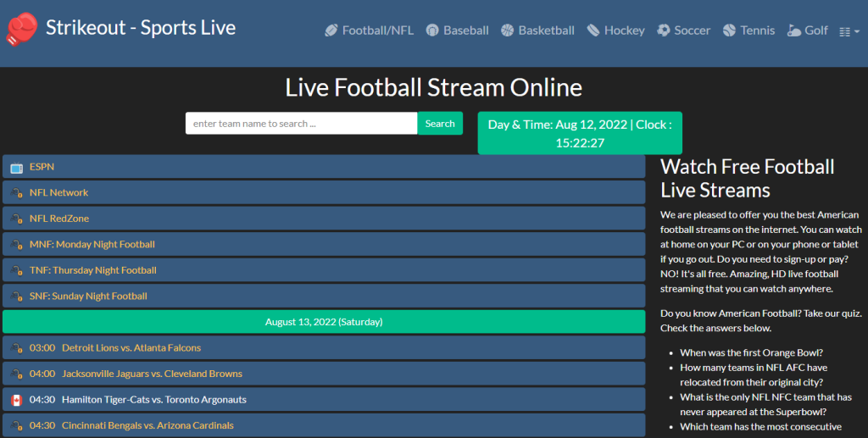868x438 pixels.
Task: Click the Watch Free Football Live Streams heading
Action: (748, 178)
